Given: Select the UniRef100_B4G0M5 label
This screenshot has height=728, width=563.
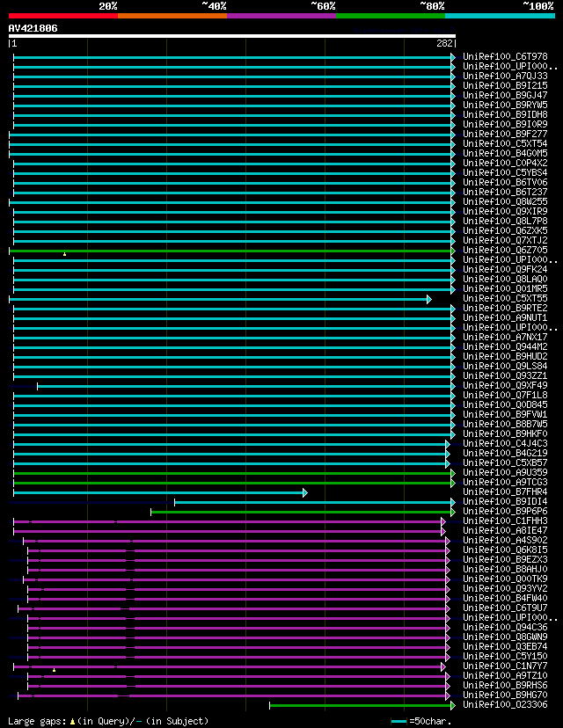Looking at the screenshot, I should (505, 153).
